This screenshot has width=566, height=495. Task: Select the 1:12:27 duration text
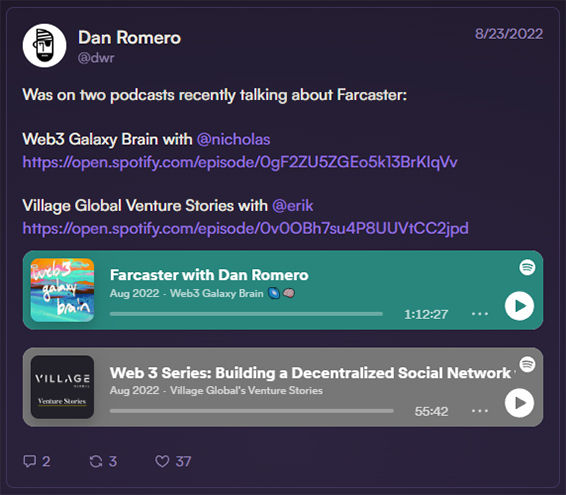426,314
